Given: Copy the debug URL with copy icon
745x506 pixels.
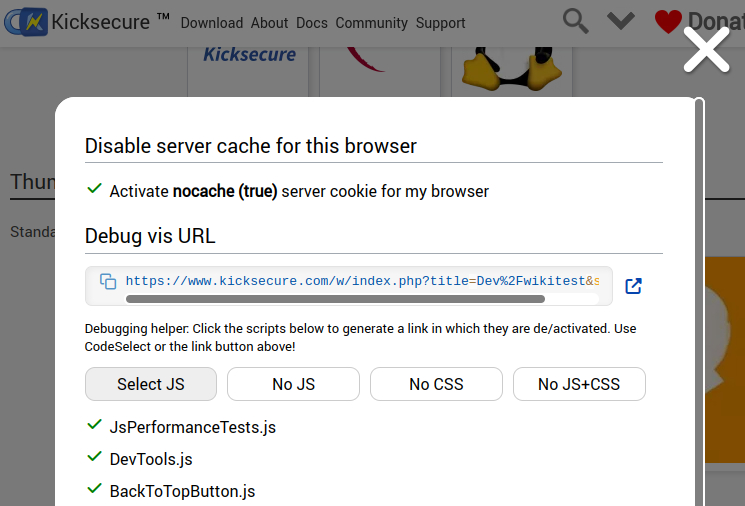Looking at the screenshot, I should point(108,281).
